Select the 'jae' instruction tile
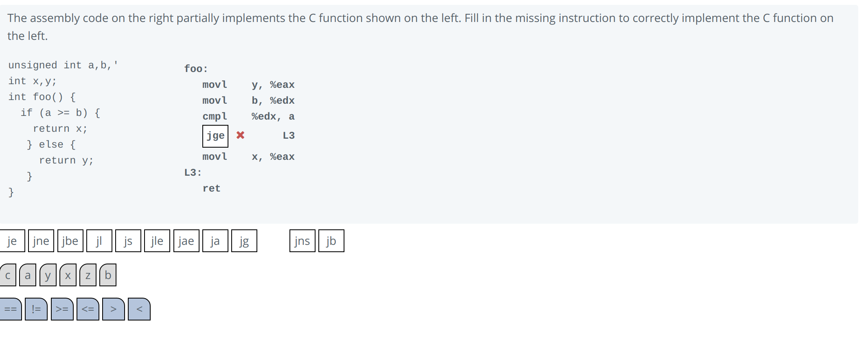Image resolution: width=868 pixels, height=340 pixels. point(186,241)
